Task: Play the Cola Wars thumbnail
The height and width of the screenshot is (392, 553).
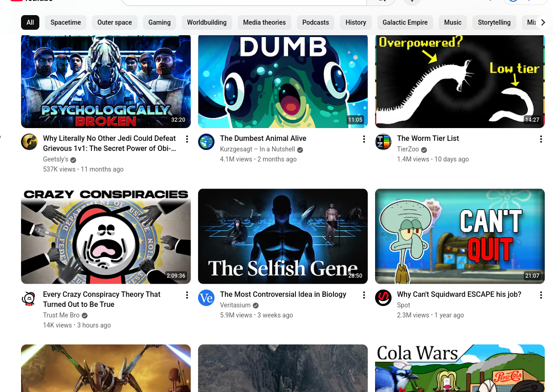Action: (460, 368)
